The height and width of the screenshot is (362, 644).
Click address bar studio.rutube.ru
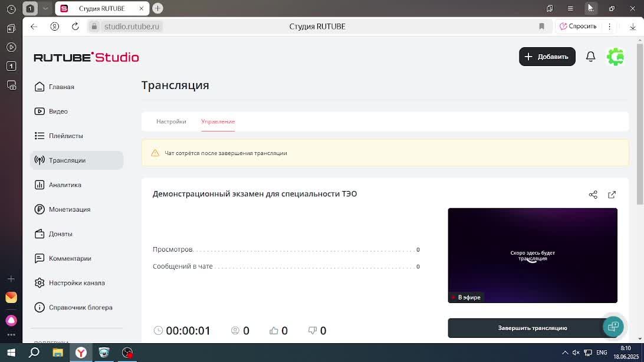tap(132, 27)
